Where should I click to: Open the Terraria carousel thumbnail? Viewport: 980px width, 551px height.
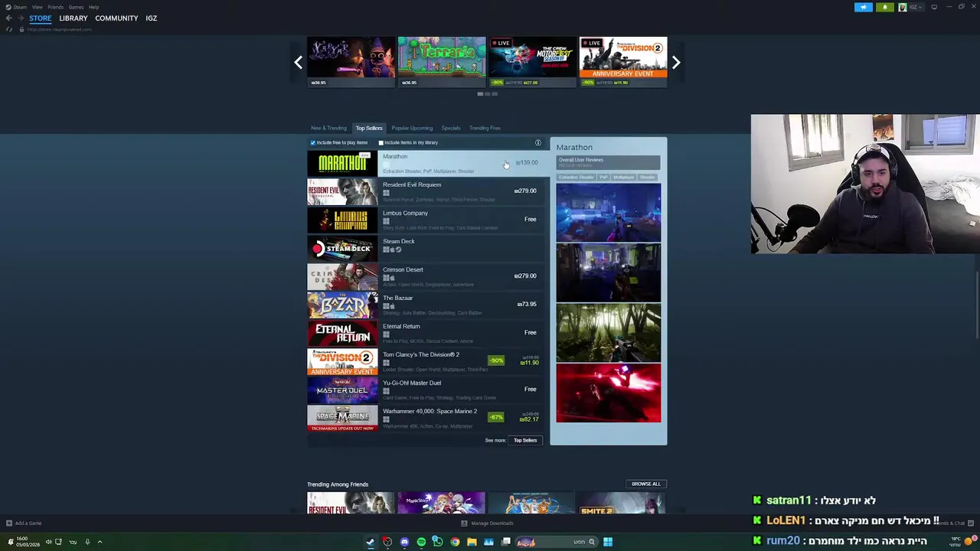click(442, 61)
